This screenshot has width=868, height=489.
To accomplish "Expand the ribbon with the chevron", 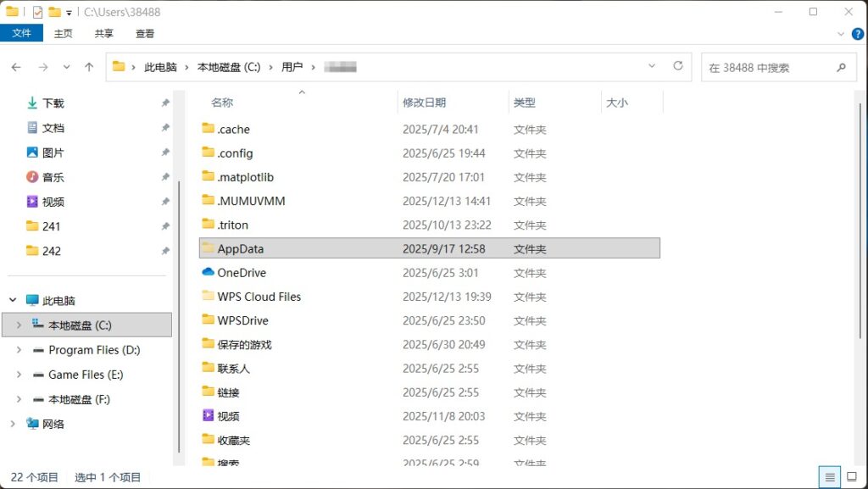I will [x=840, y=34].
